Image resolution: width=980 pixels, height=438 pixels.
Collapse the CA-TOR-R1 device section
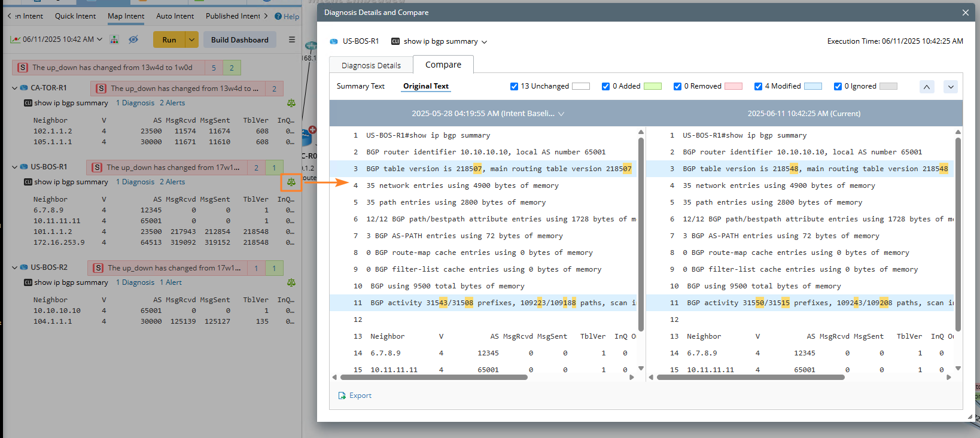pyautogui.click(x=15, y=88)
